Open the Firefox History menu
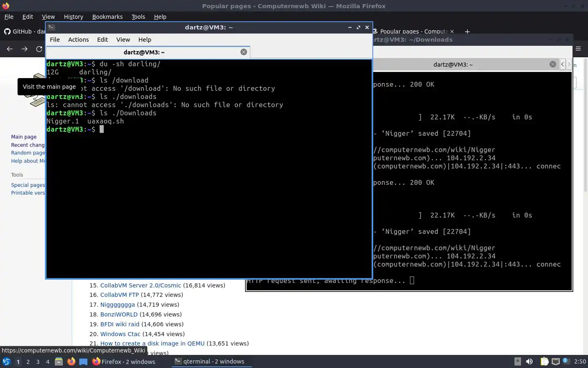The height and width of the screenshot is (368, 588). point(73,17)
